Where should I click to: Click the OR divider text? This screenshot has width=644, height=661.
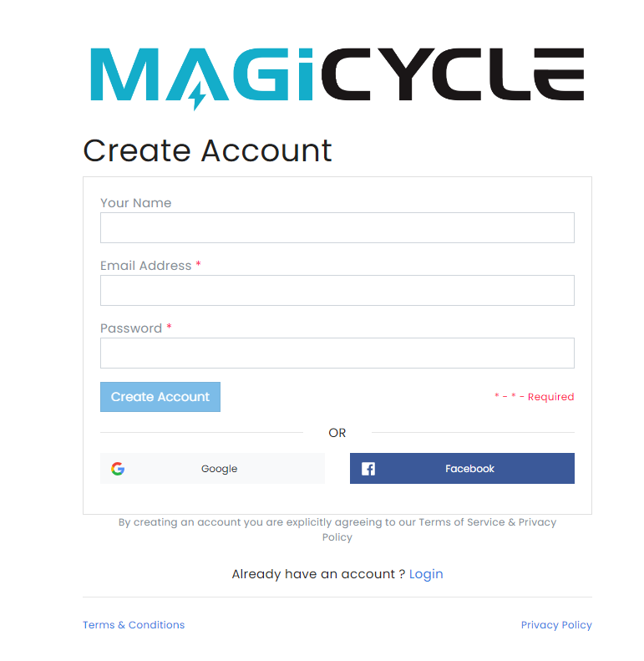[337, 433]
